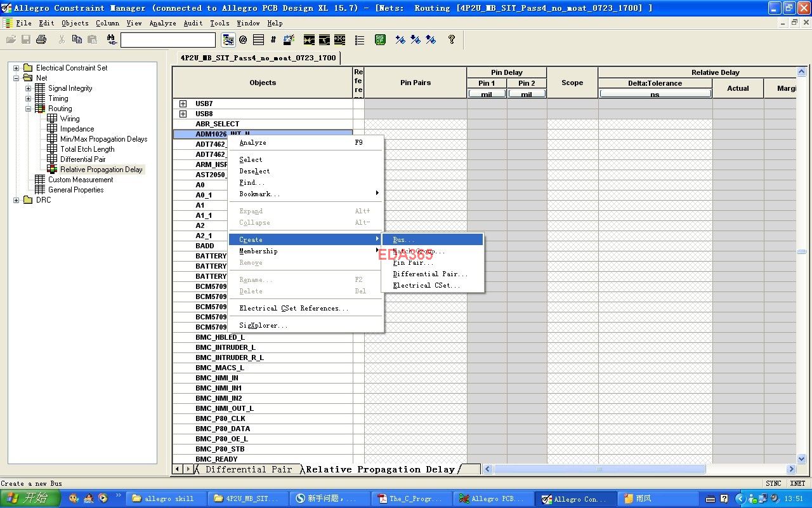Click the horizontal scrollbar thumb at bottom
812x508 pixels.
click(599, 469)
